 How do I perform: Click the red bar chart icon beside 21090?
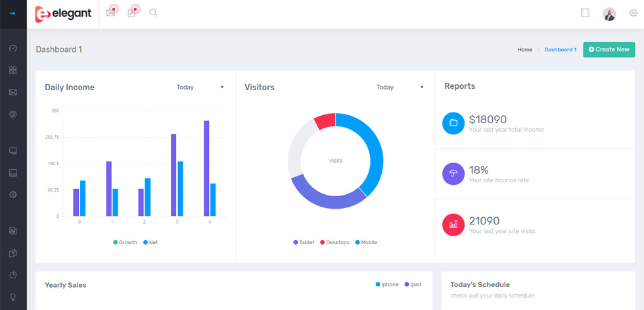click(453, 224)
